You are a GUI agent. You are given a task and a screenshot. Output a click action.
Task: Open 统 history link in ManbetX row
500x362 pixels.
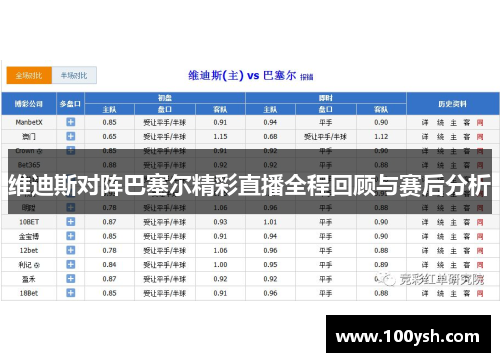click(x=440, y=123)
